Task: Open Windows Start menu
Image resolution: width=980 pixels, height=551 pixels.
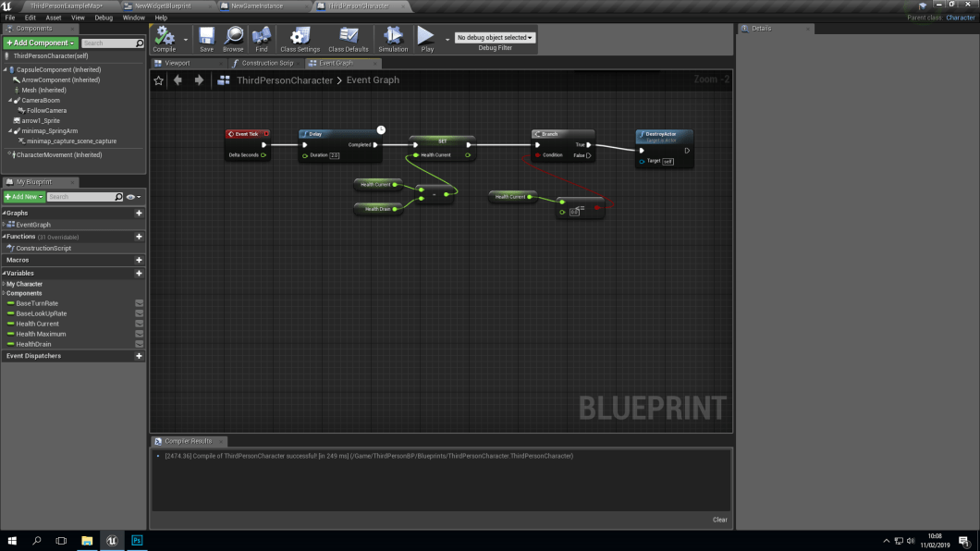Action: [x=12, y=541]
